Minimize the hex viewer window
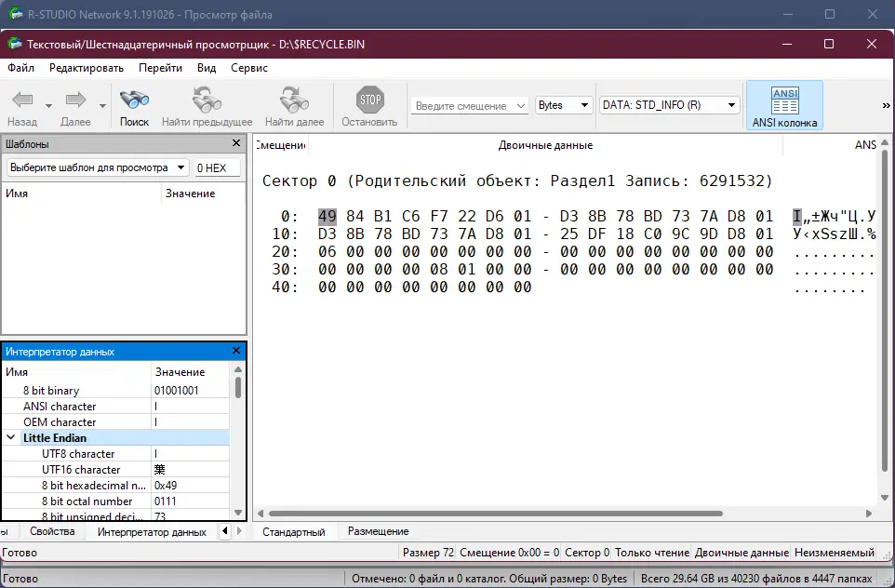This screenshot has width=895, height=588. (787, 44)
